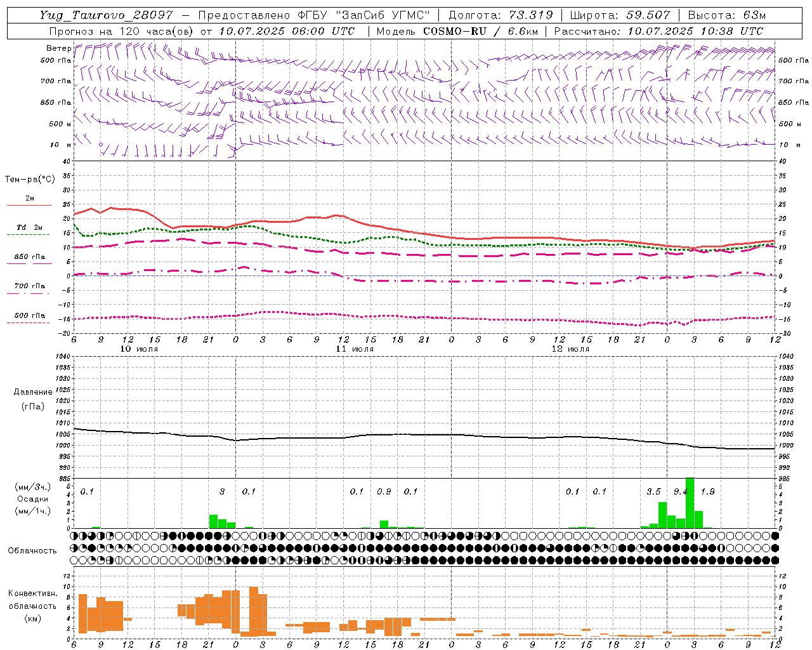Click the (мм/1ч.) precipitation unit label
This screenshot has height=650, width=812.
(x=33, y=511)
